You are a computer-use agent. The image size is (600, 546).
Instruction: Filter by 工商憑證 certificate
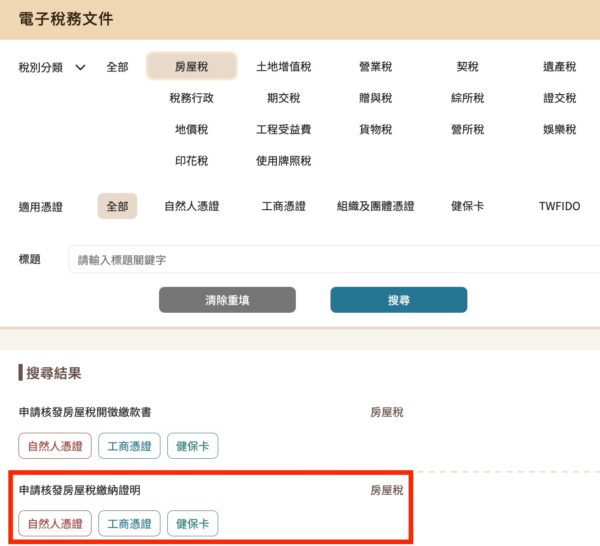(x=284, y=206)
